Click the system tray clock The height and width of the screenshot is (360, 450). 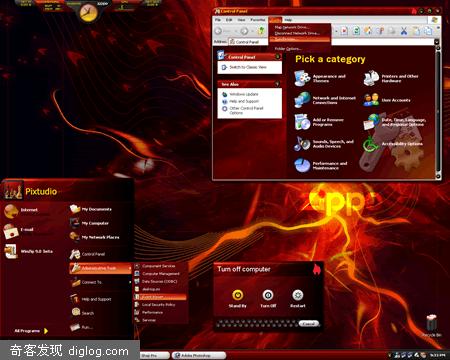pyautogui.click(x=437, y=355)
